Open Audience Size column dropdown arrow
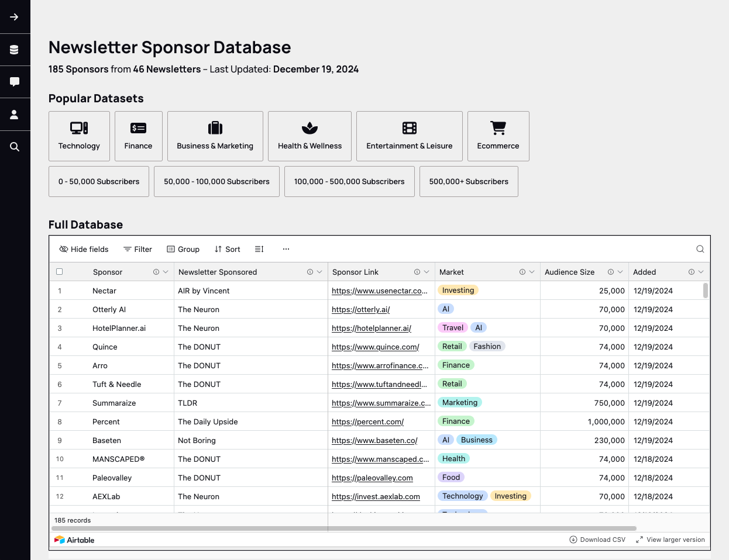The height and width of the screenshot is (560, 729). tap(620, 272)
